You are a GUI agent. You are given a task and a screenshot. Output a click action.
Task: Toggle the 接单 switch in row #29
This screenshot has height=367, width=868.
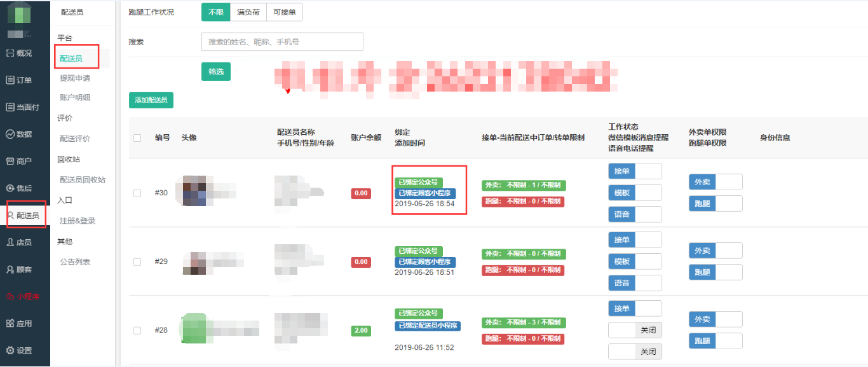(635, 240)
